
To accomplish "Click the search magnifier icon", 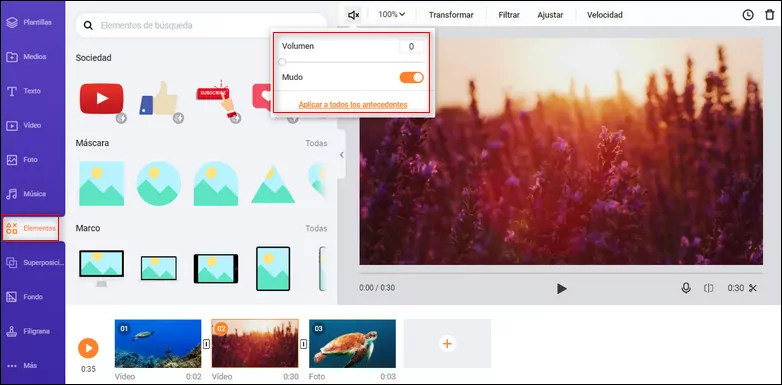I will 88,25.
